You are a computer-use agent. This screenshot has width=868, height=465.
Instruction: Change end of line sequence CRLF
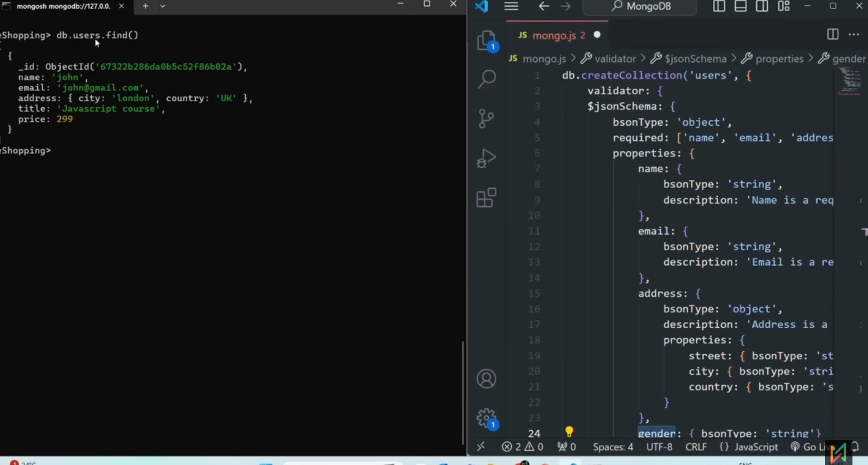696,447
